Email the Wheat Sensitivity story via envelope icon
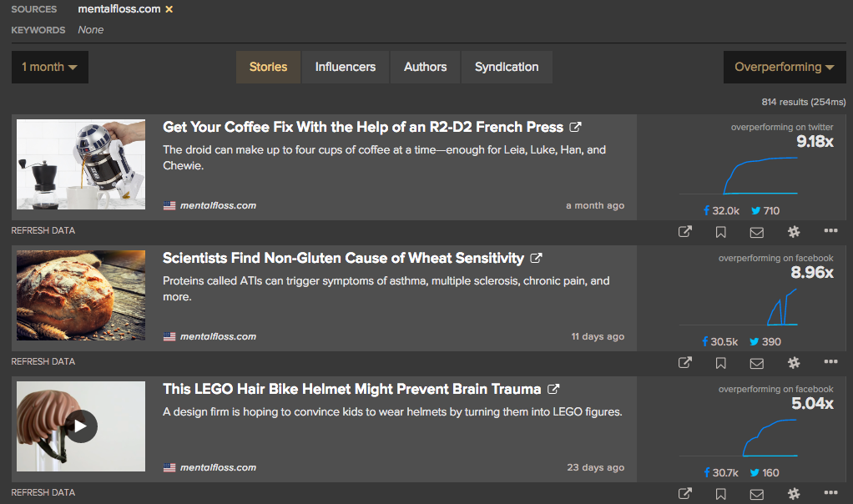This screenshot has width=853, height=504. tap(756, 362)
